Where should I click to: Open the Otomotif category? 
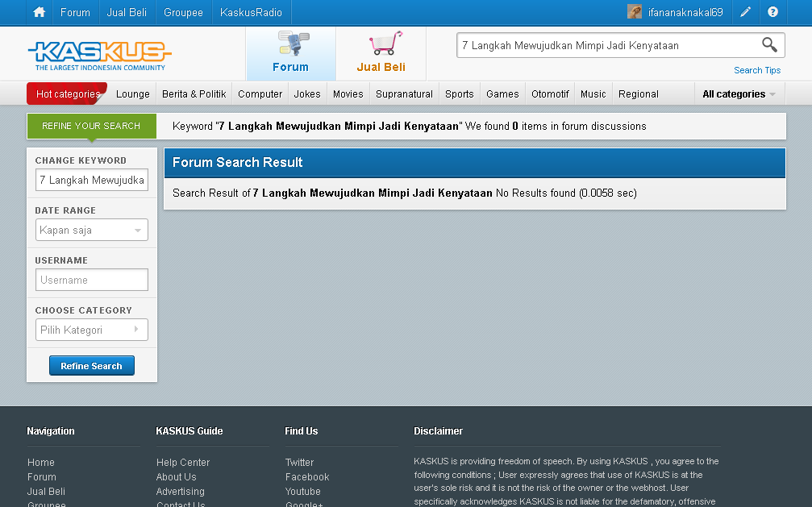coord(550,94)
